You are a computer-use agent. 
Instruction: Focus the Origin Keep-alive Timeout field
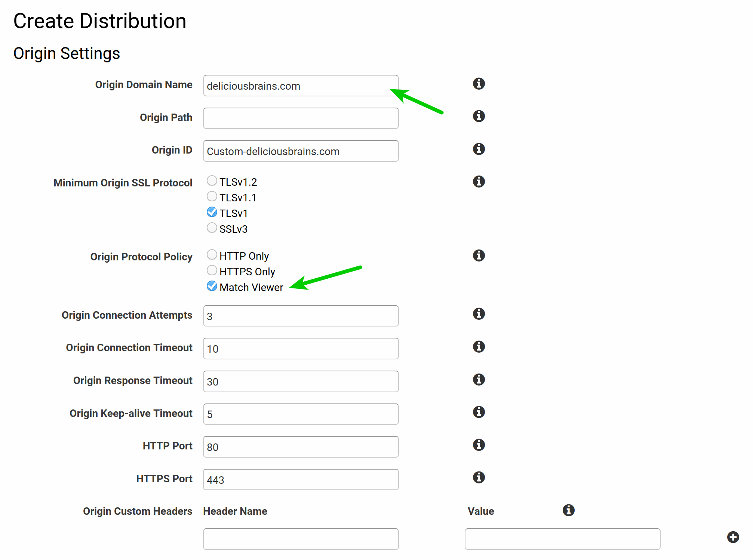click(301, 414)
